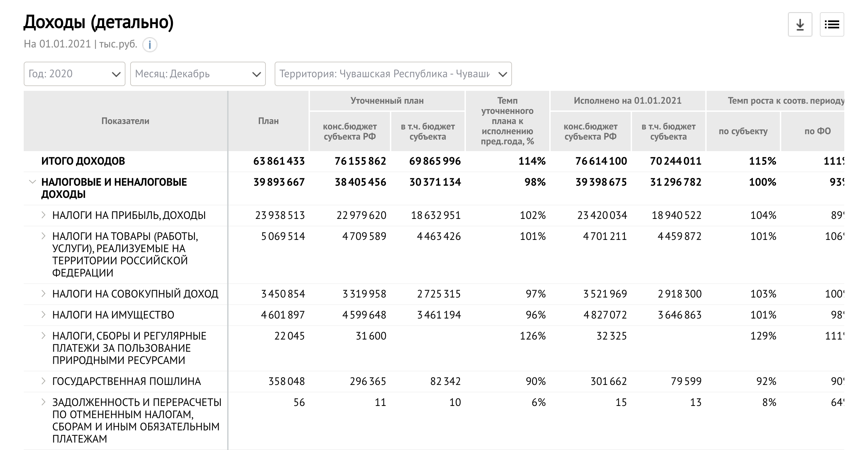This screenshot has width=868, height=450.
Task: Click value 70 244 011
Action: [x=676, y=161]
